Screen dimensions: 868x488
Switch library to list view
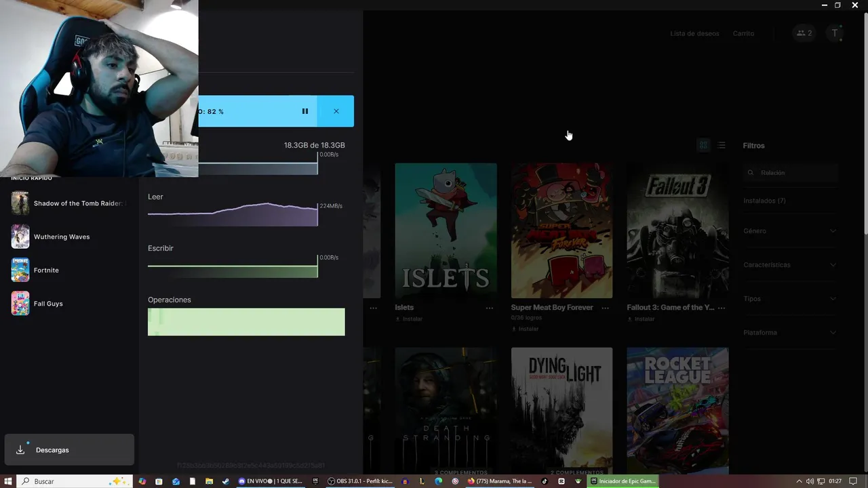pyautogui.click(x=722, y=145)
